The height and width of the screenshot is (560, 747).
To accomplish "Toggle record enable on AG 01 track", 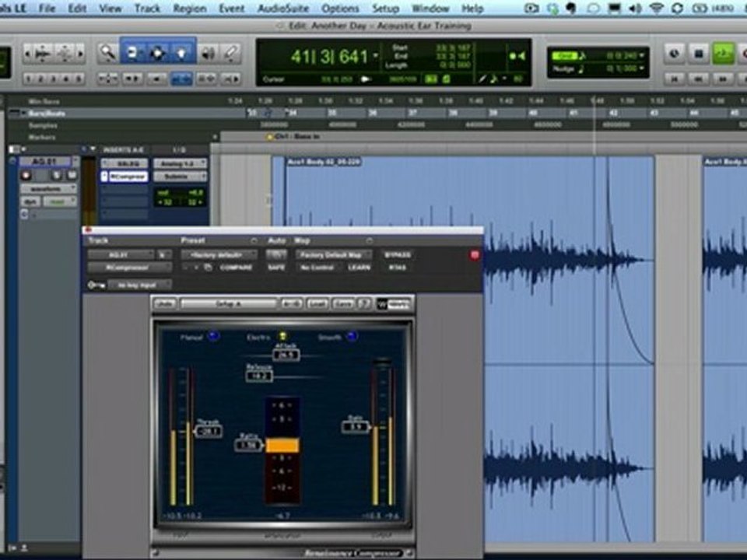I will [x=26, y=176].
